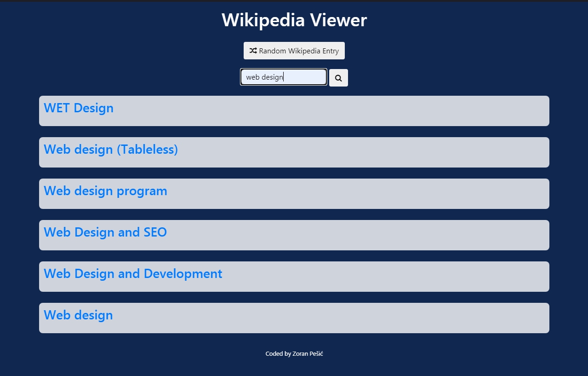The image size is (588, 376).
Task: Click the Web Design and Development link
Action: pos(132,274)
